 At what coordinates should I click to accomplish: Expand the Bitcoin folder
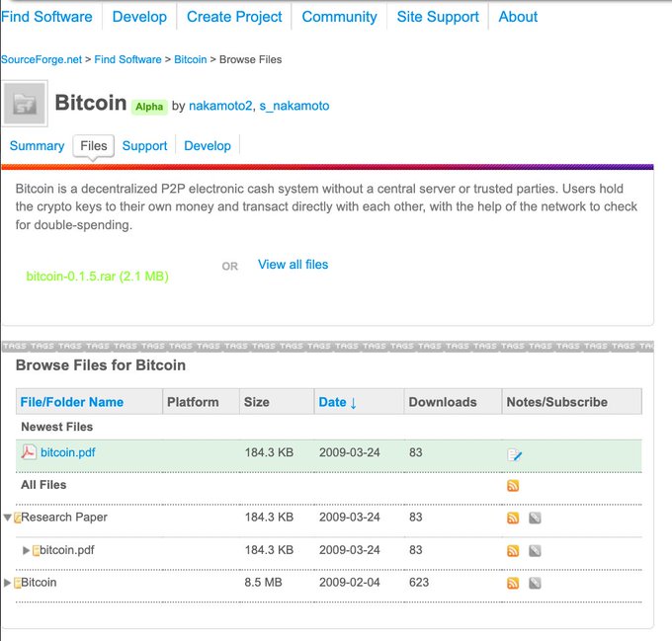7,583
